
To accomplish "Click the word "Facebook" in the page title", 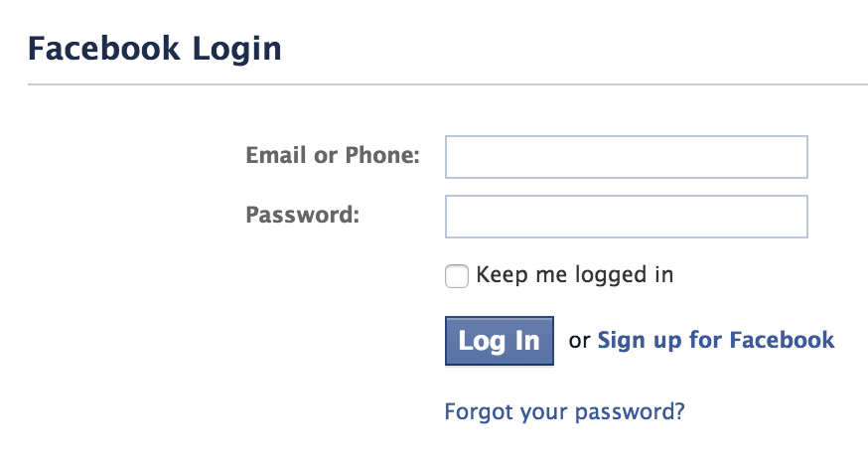I will tap(104, 48).
